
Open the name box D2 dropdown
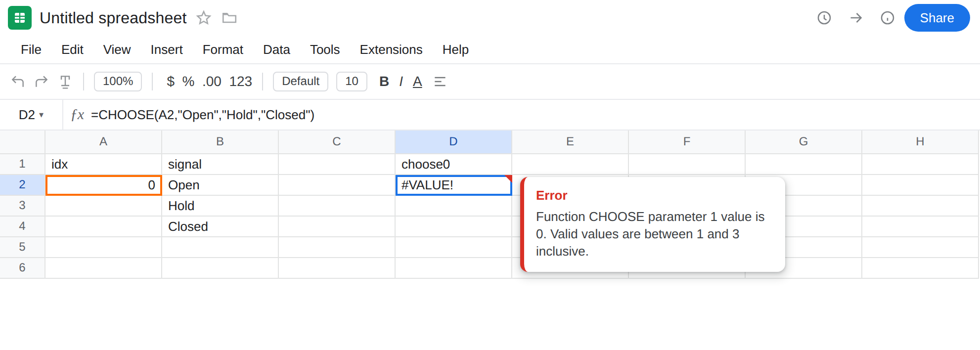click(31, 115)
